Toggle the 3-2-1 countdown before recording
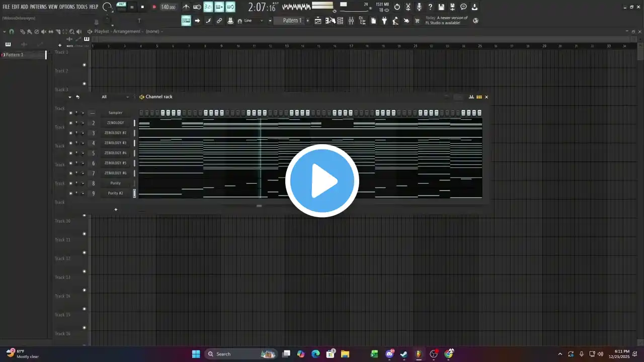 pyautogui.click(x=208, y=7)
